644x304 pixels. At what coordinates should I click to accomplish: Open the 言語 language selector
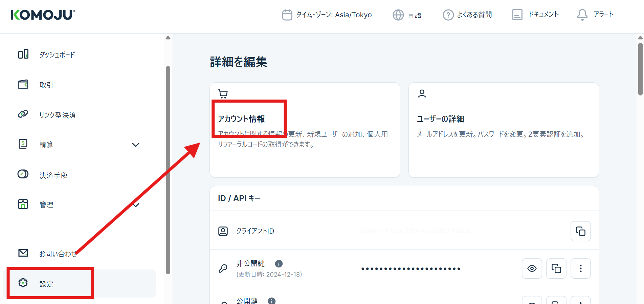point(407,15)
